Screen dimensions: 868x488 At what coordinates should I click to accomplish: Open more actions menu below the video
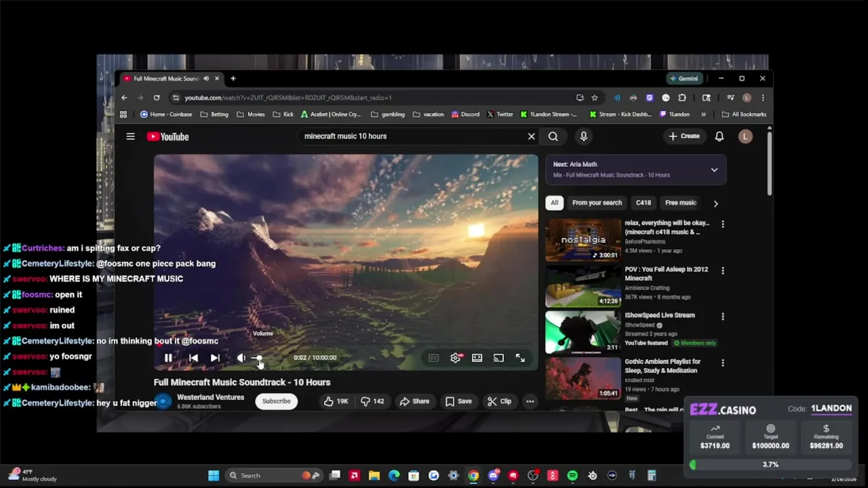[x=530, y=401]
